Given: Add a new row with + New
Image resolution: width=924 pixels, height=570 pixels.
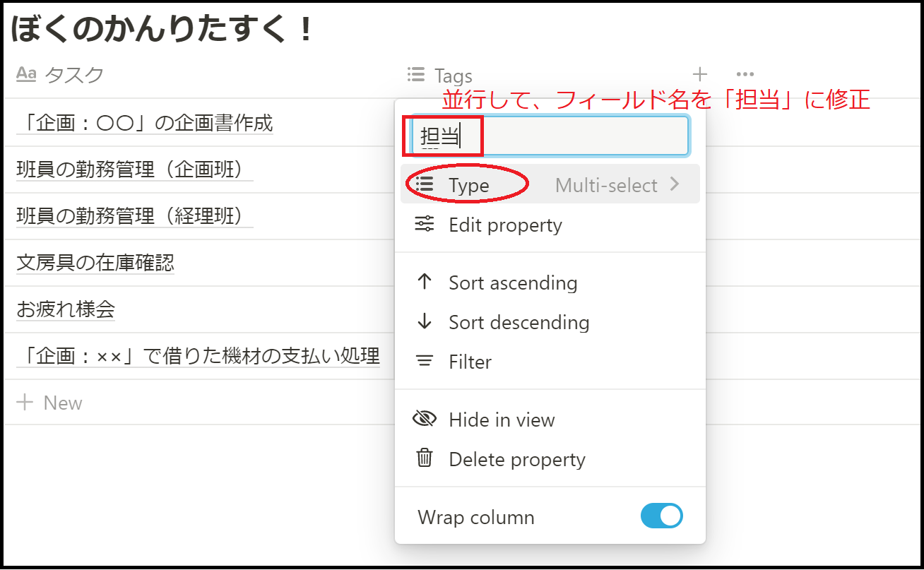Looking at the screenshot, I should coord(49,403).
